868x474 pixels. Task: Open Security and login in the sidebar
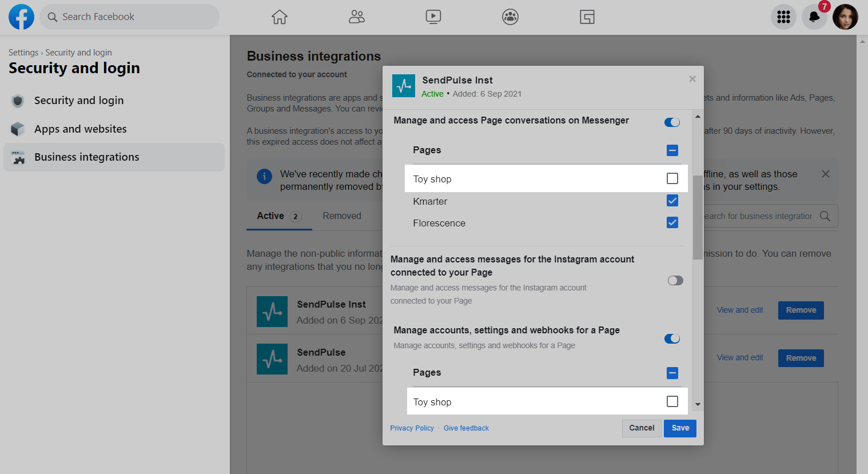tap(114, 101)
